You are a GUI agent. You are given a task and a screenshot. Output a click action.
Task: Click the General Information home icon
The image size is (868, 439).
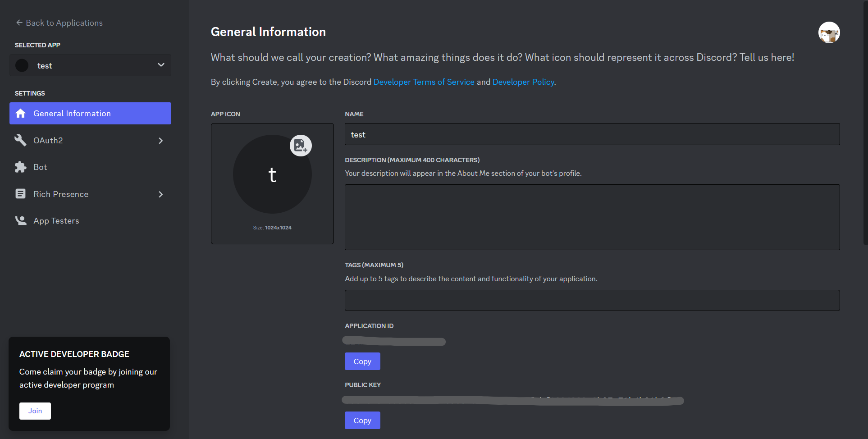pos(21,114)
